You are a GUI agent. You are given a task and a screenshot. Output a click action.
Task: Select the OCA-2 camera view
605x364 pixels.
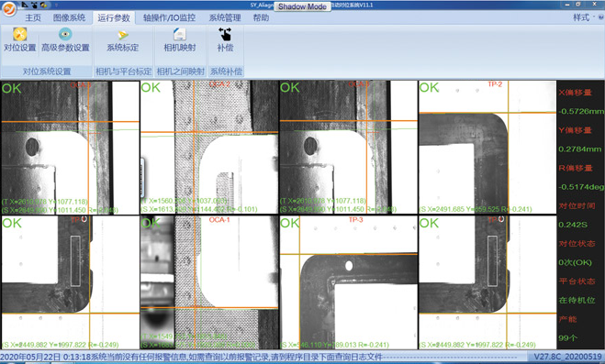tap(209, 147)
